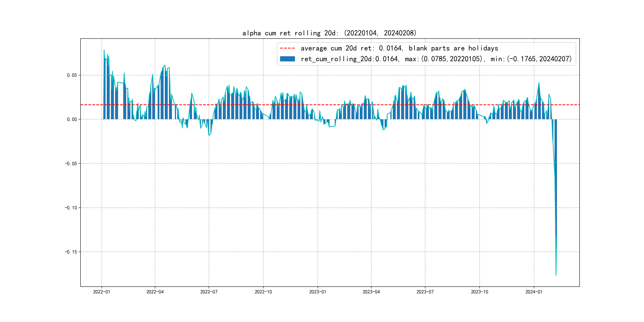This screenshot has width=644, height=322.
Task: Click the 0.00 y-axis tick label
Action: 72,119
